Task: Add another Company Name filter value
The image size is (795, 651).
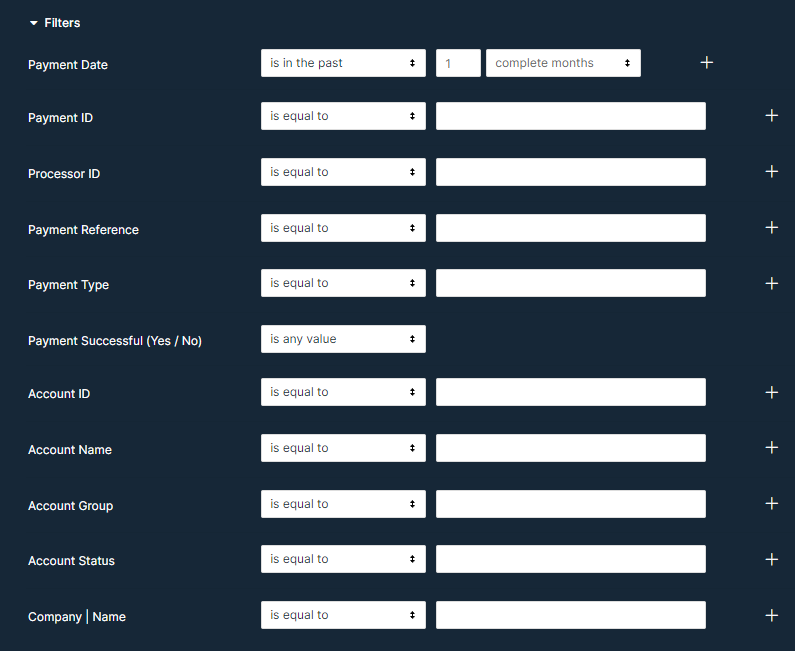Action: point(771,615)
